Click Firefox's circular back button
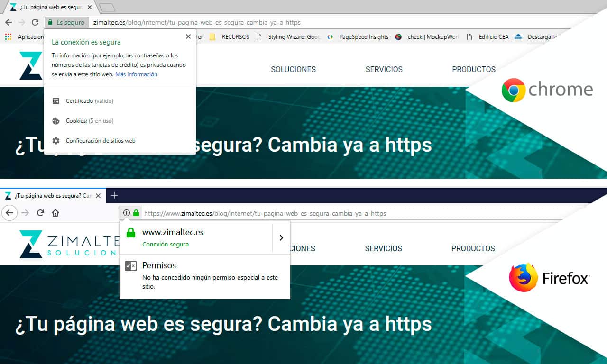This screenshot has width=607, height=364. coord(9,213)
